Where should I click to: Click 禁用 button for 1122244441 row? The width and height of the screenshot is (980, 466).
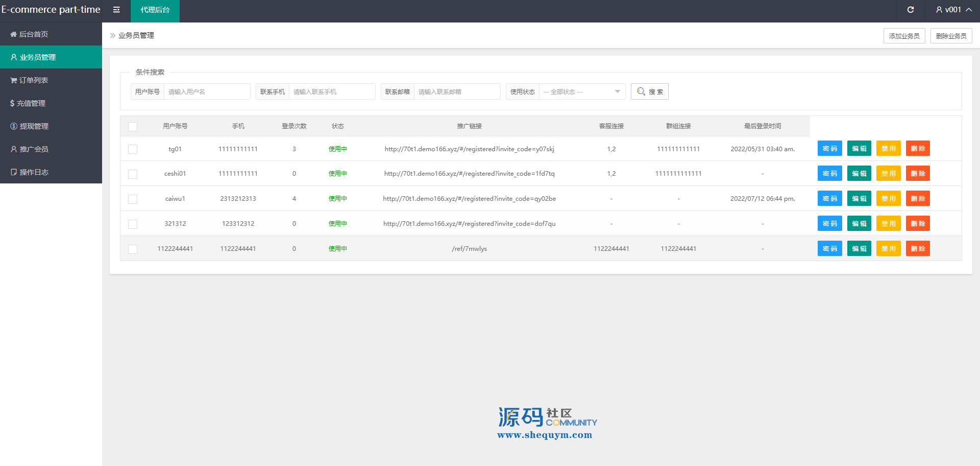point(888,249)
